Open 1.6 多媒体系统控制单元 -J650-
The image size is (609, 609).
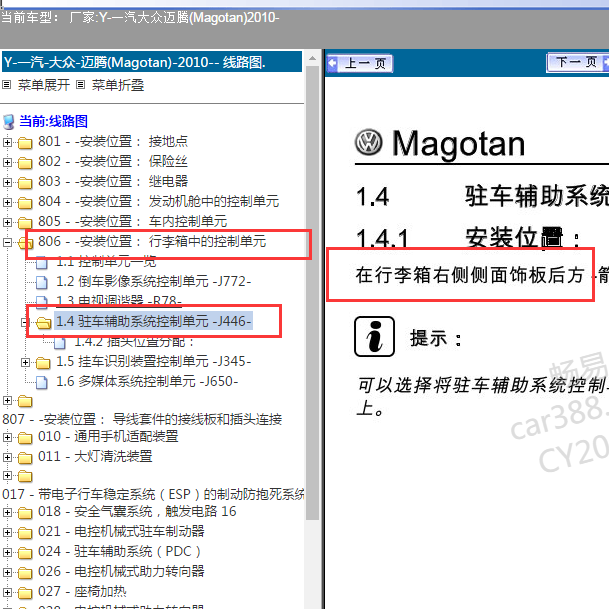point(147,381)
